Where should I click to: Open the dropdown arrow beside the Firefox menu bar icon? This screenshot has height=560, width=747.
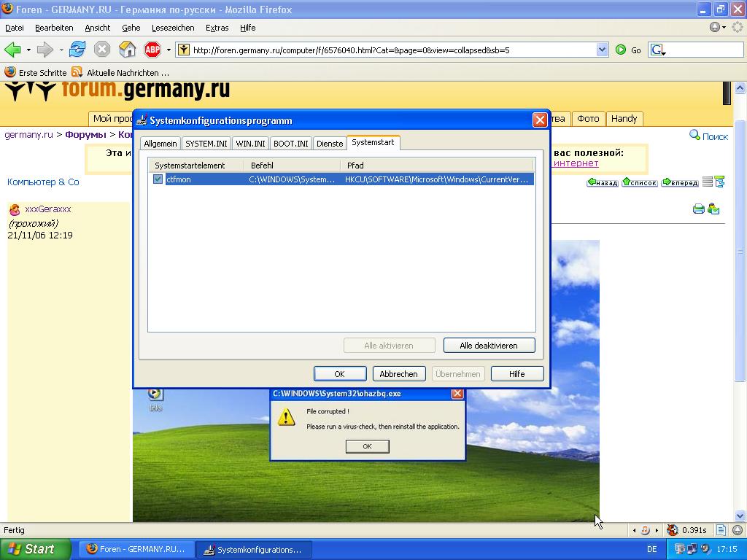724,28
